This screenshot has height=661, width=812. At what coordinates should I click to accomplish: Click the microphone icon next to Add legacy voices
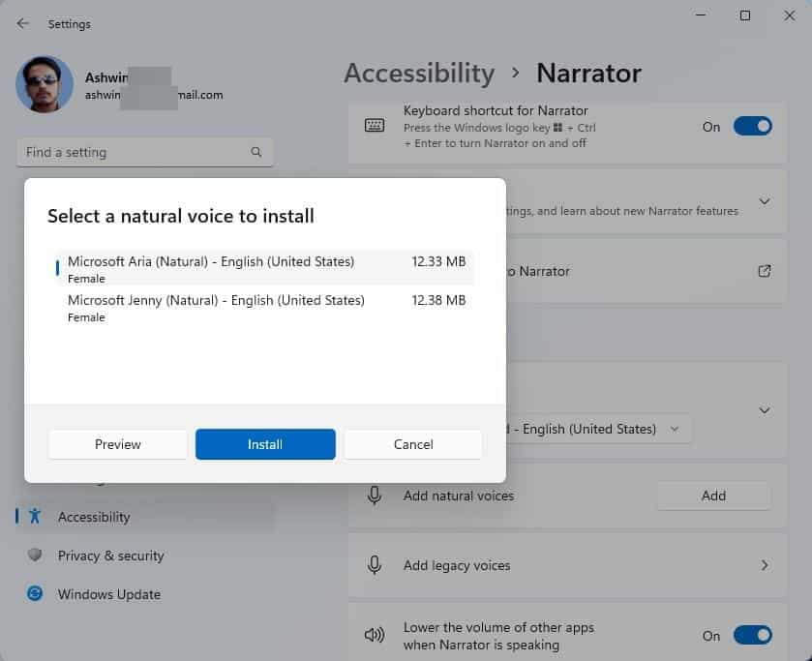375,565
